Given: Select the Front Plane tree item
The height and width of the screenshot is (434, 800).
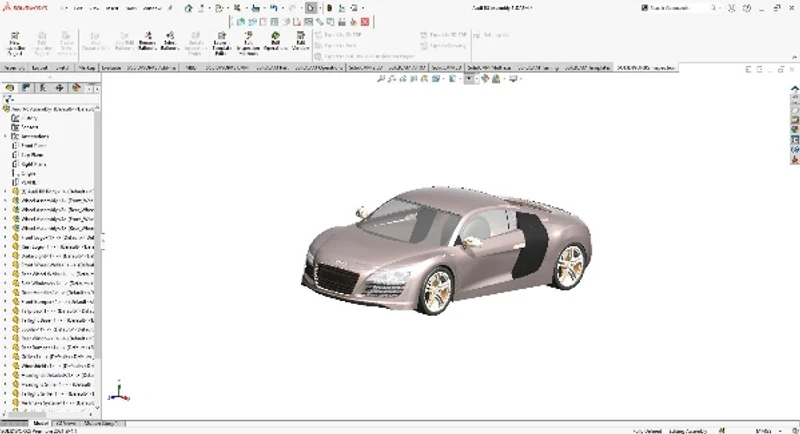Looking at the screenshot, I should tap(33, 145).
